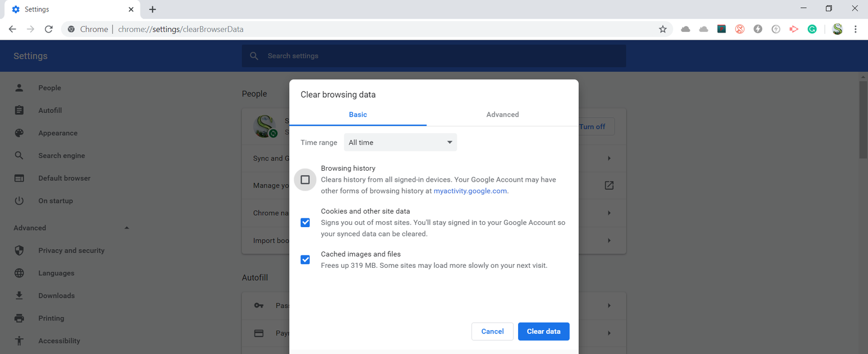Open Privacy and security shield icon
The image size is (868, 354).
point(20,250)
